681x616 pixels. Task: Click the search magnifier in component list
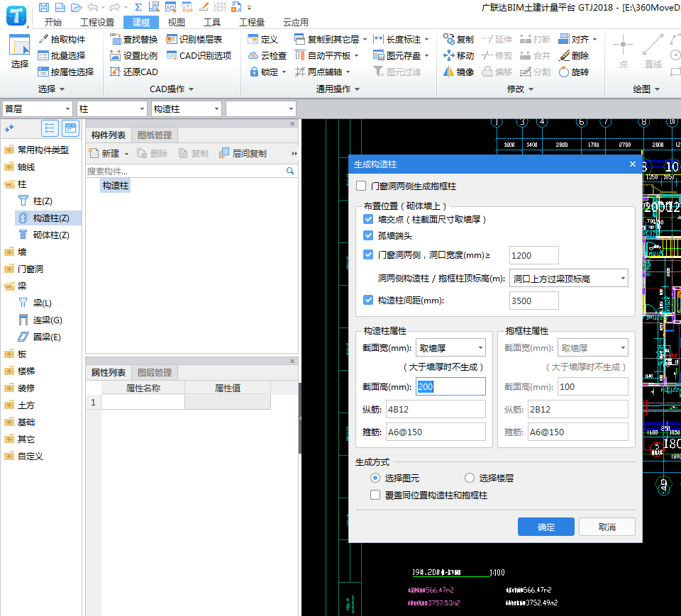tap(290, 171)
